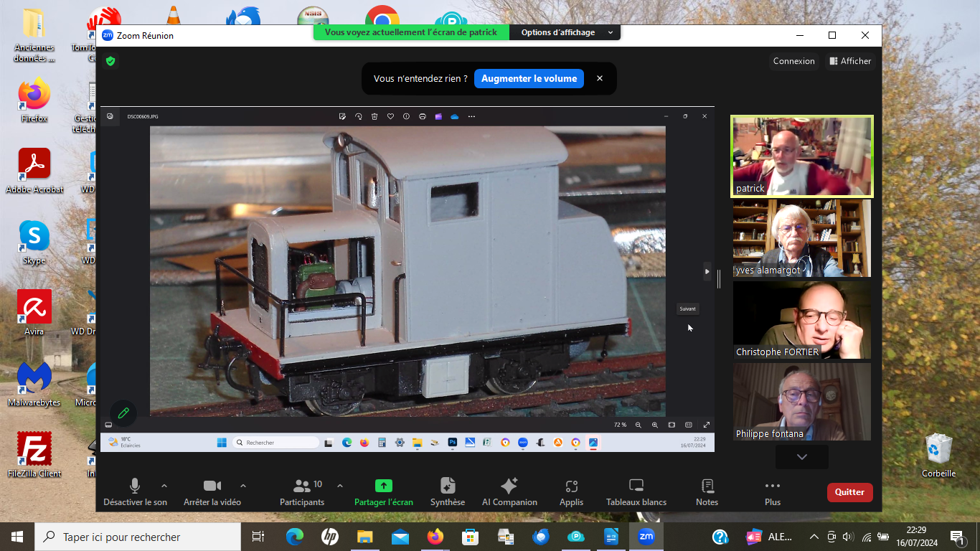Click the Zoom icon in taskbar
The height and width of the screenshot is (551, 980).
(646, 537)
